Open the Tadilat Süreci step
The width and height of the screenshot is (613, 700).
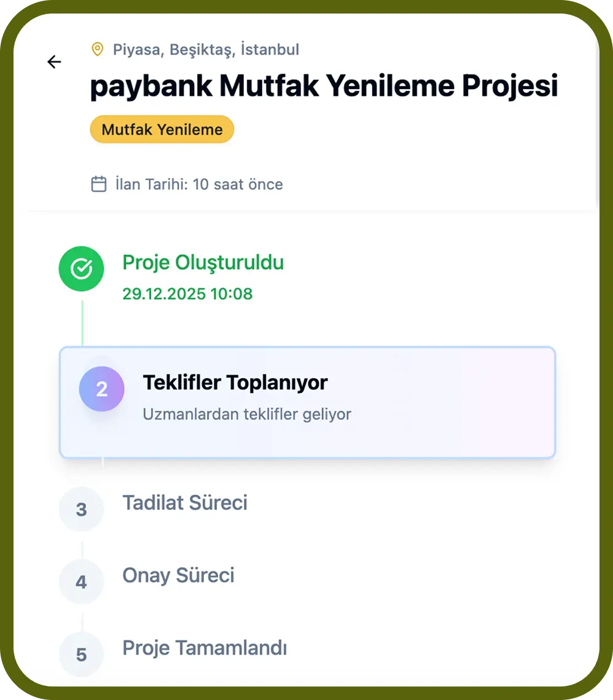pyautogui.click(x=185, y=503)
